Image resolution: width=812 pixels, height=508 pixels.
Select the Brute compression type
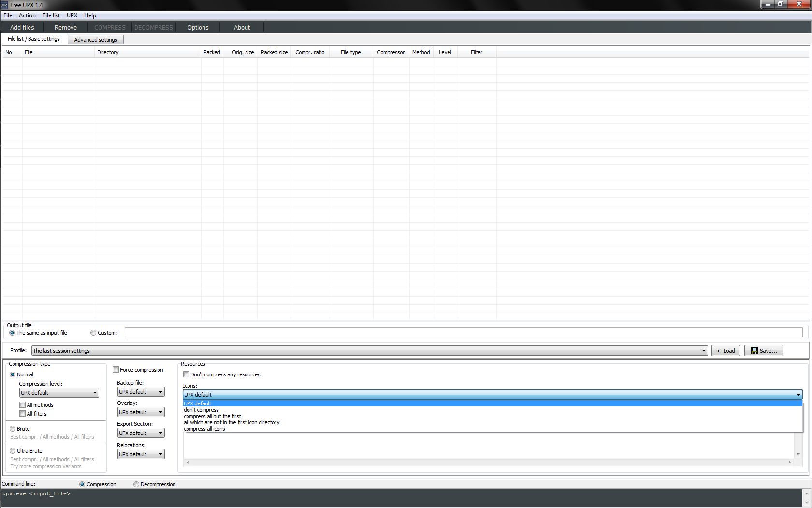coord(20,429)
